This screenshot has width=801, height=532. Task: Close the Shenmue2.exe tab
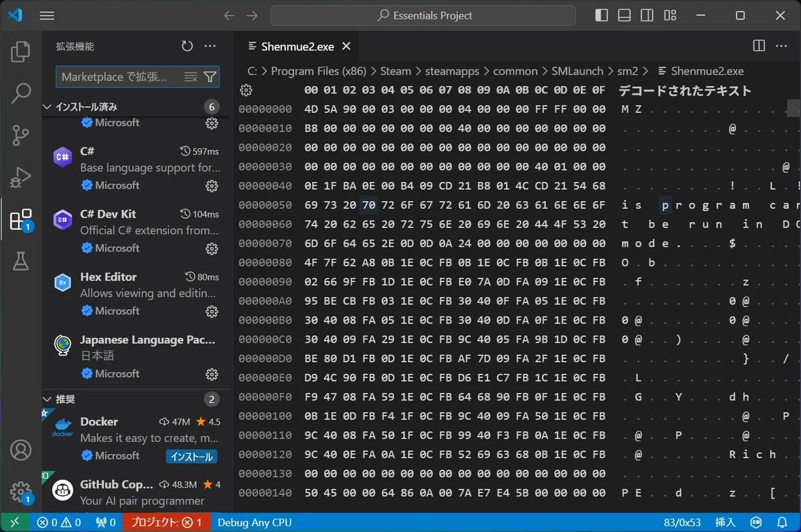pyautogui.click(x=346, y=46)
